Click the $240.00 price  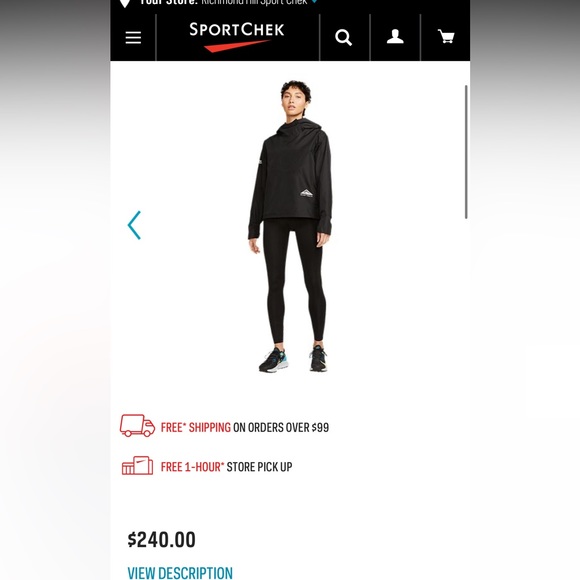161,540
